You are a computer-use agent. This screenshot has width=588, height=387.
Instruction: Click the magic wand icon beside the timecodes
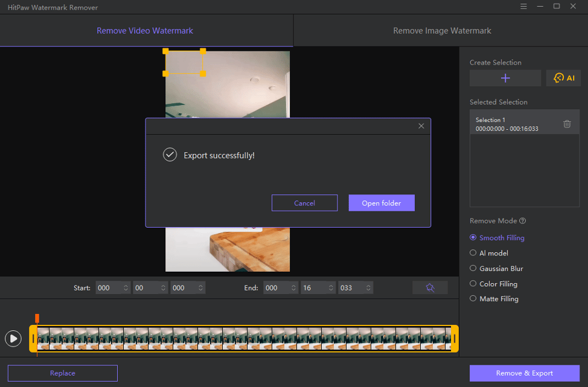point(429,287)
